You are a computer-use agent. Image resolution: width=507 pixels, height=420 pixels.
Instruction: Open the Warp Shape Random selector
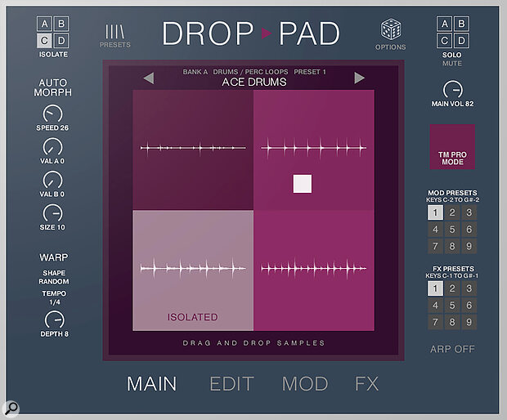(53, 278)
